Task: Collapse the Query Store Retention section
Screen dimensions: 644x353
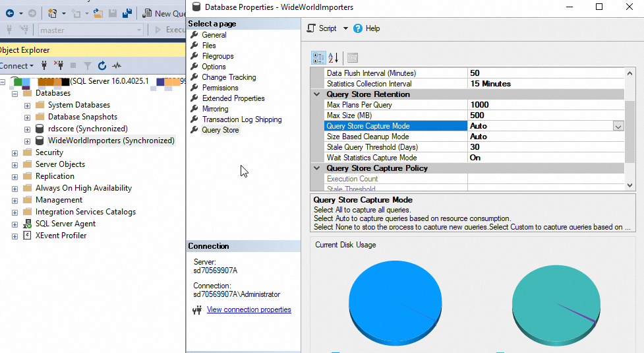Action: (316, 94)
